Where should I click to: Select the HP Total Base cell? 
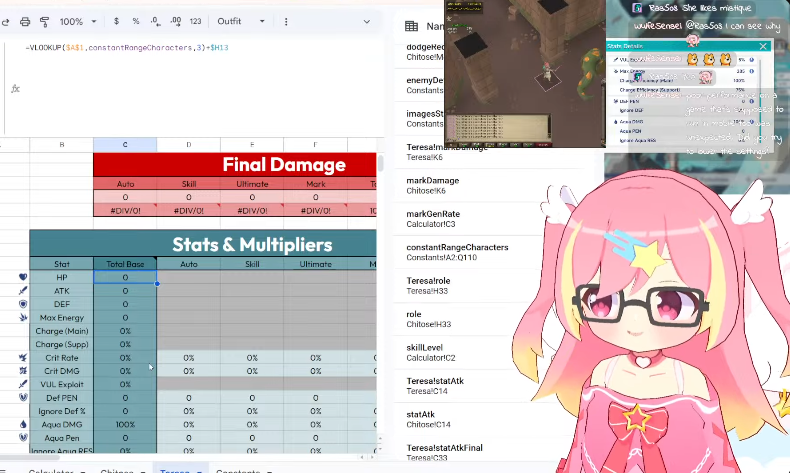[125, 277]
